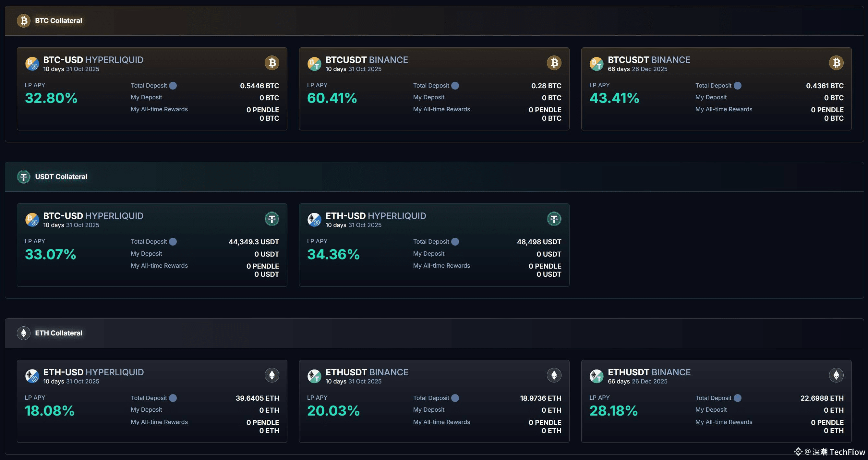The height and width of the screenshot is (460, 868).
Task: Select ETH-USD HYPERLIQUID pool with 34.36% APY
Action: tap(375, 216)
